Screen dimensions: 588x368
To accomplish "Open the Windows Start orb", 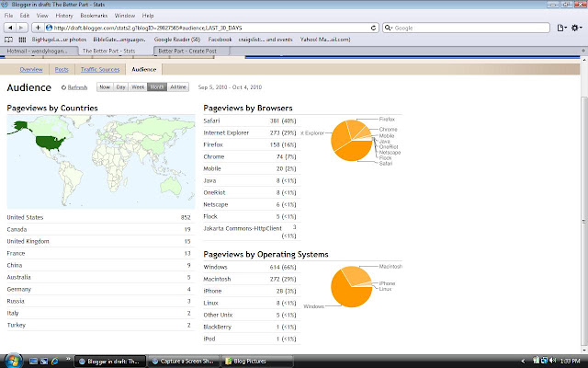I will 13,361.
